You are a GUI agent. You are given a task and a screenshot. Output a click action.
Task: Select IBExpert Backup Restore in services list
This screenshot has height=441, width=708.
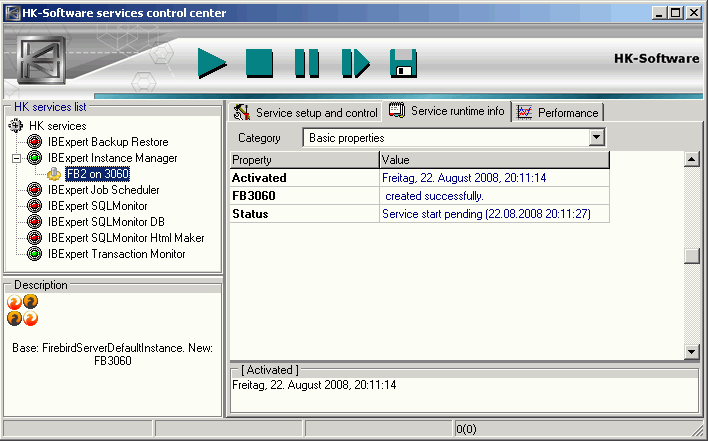click(x=108, y=142)
